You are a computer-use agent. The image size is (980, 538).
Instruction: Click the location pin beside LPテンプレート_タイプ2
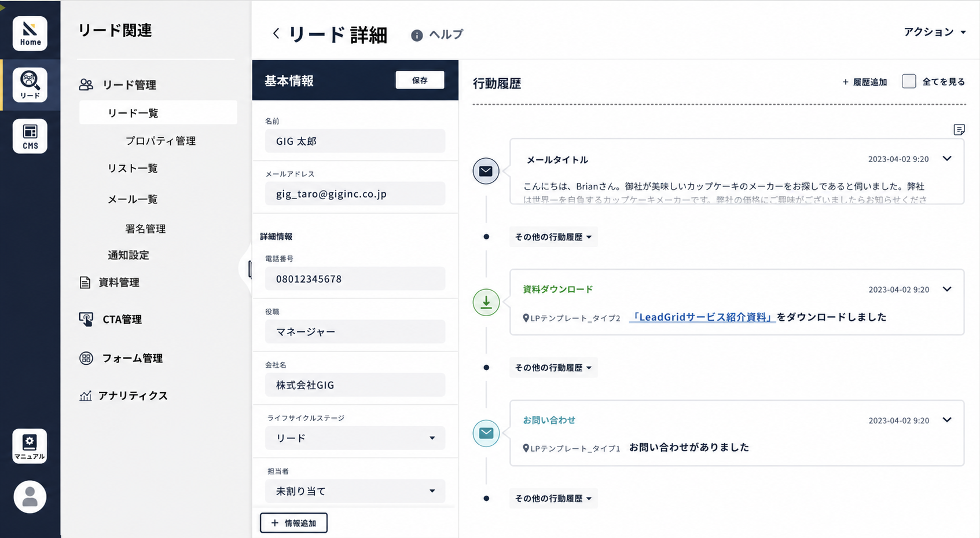[x=526, y=318]
